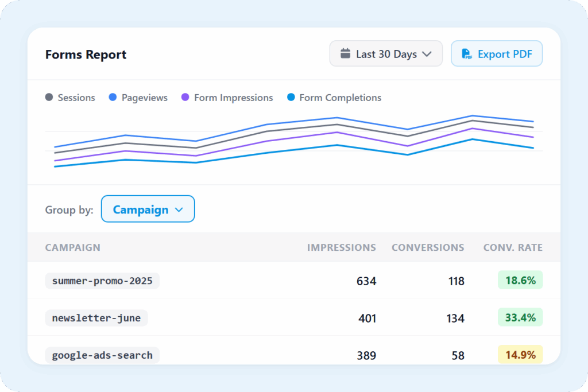Click the chevron beside Last 30 Days
Screen dimensions: 588x392
[x=427, y=54]
